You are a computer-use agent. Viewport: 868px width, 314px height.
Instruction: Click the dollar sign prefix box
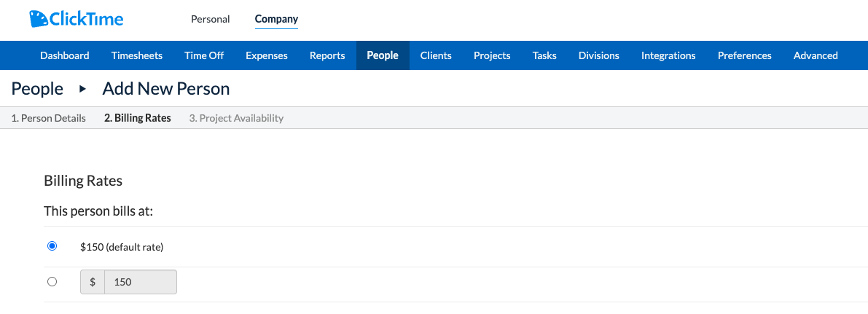coord(93,282)
